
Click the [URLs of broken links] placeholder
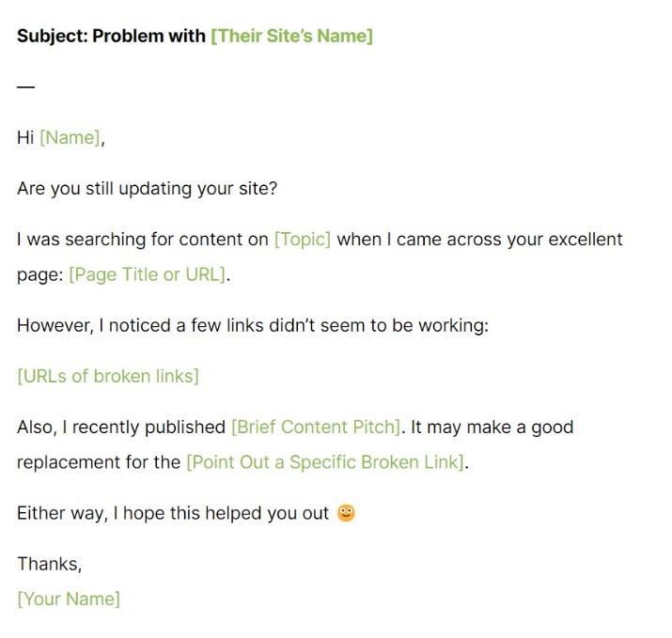[x=108, y=376]
